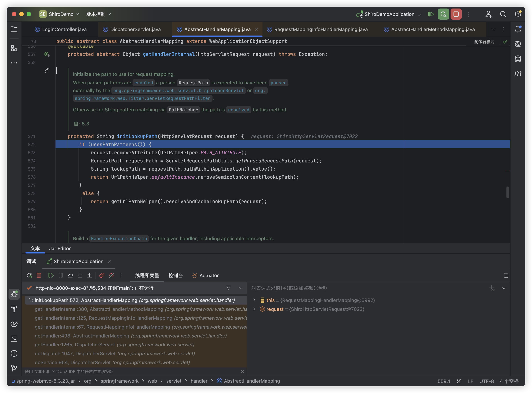532x393 pixels.
Task: Click Pause Program in debug toolbar
Action: pyautogui.click(x=61, y=275)
